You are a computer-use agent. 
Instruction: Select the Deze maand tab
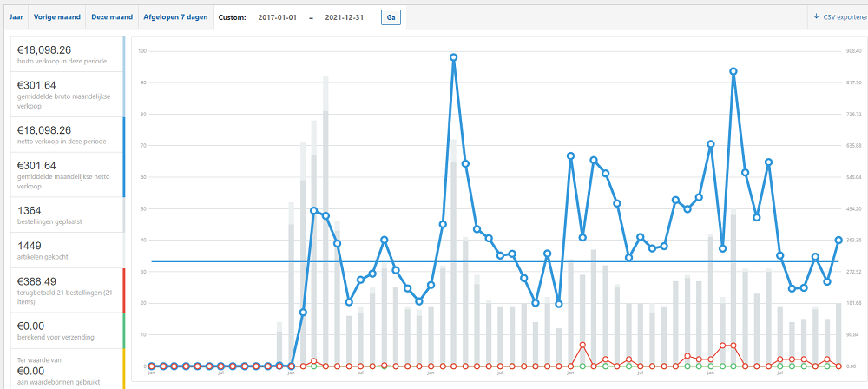(111, 17)
